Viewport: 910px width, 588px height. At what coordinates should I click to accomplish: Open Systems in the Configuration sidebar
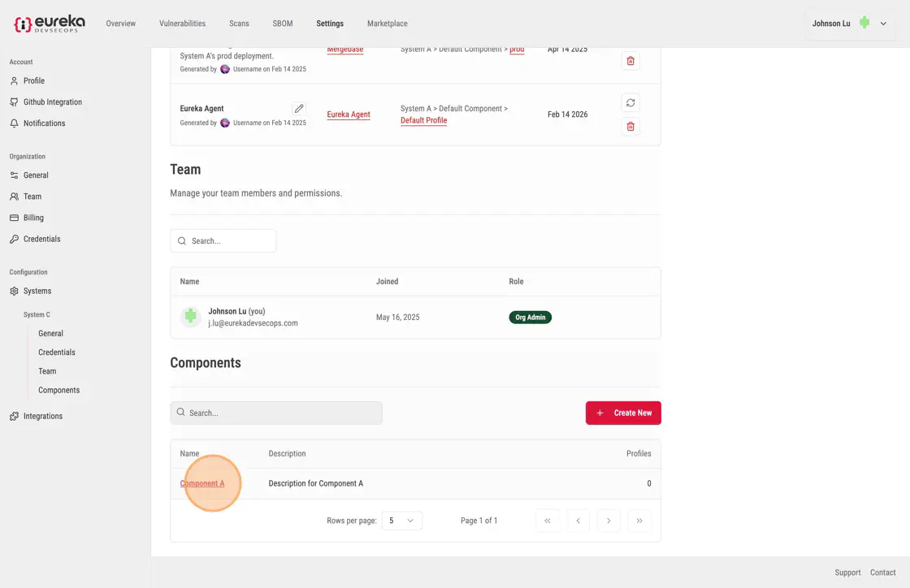(x=37, y=291)
